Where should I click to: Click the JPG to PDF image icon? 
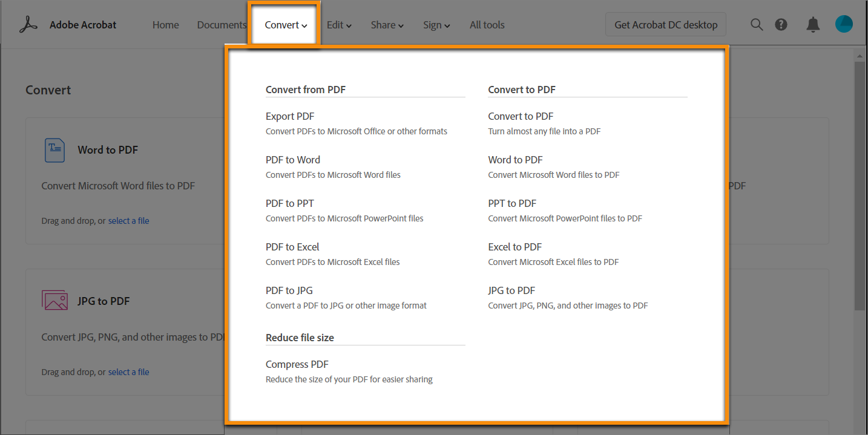tap(54, 301)
